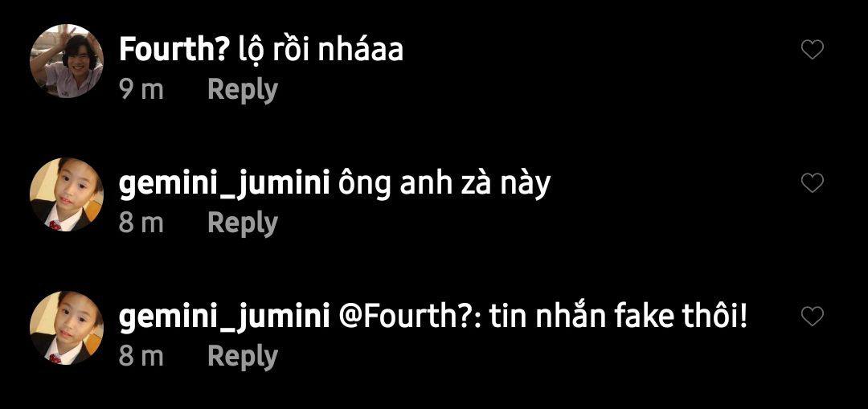Open the Fourth? profile picture with peace sign
This screenshot has width=868, height=409.
pyautogui.click(x=67, y=61)
